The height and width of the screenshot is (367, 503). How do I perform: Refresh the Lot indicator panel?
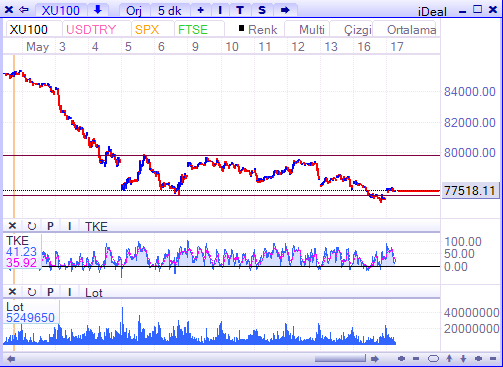[x=32, y=292]
